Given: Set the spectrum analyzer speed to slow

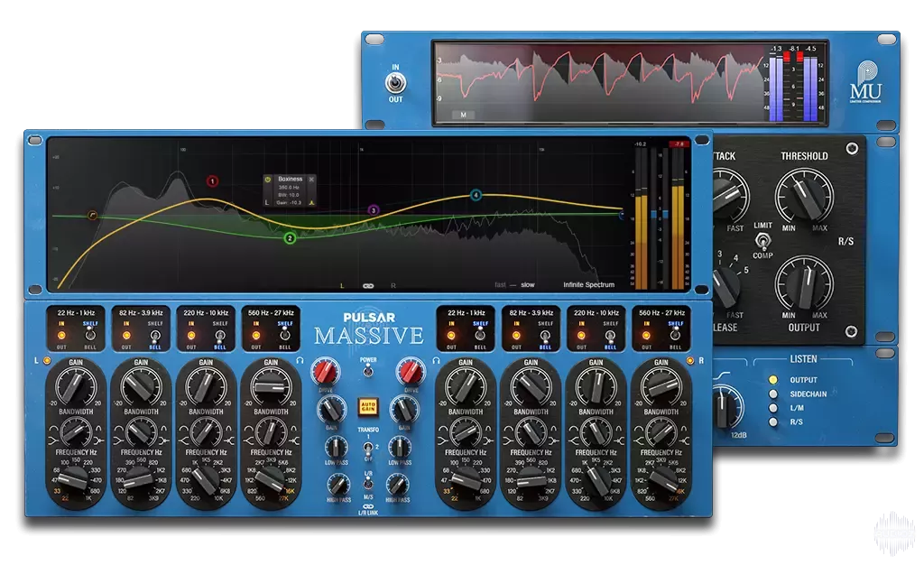Looking at the screenshot, I should (527, 284).
